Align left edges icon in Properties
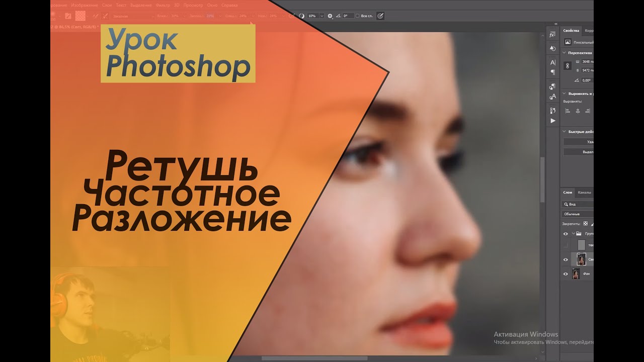644x362 pixels. (x=568, y=111)
